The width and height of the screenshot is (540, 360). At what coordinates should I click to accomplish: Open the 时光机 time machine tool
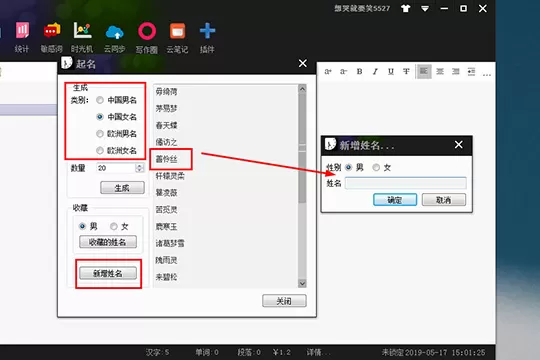click(82, 37)
